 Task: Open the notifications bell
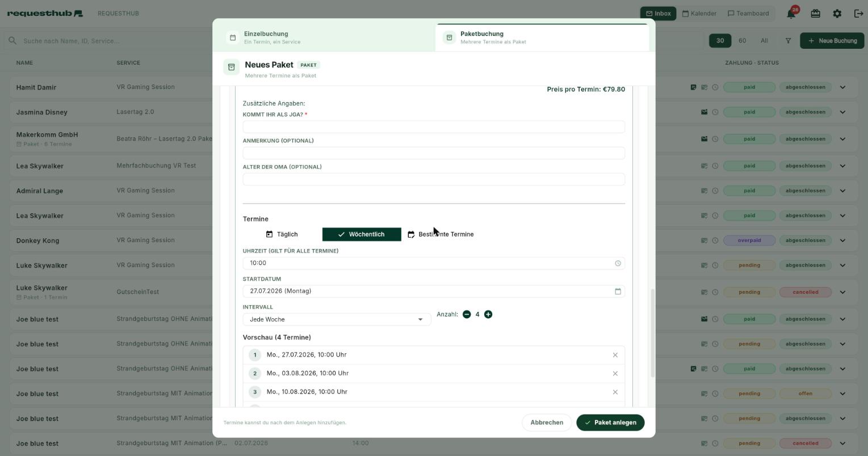[791, 13]
